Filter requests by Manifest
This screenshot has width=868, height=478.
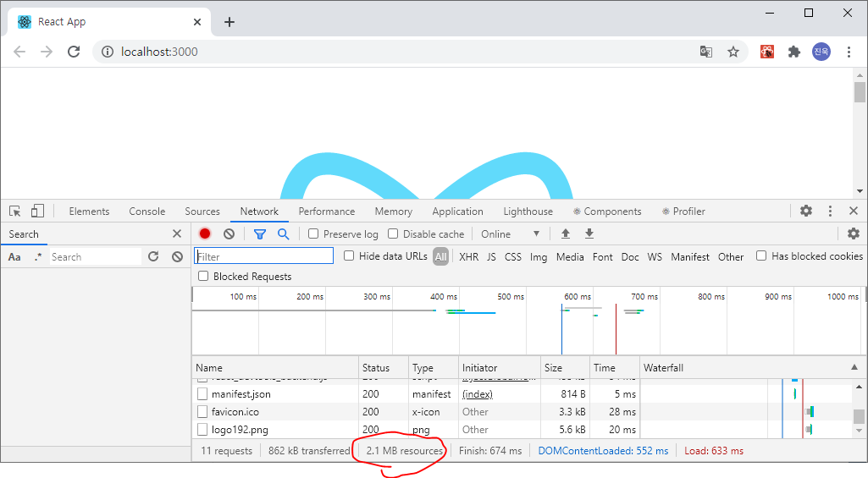[690, 256]
